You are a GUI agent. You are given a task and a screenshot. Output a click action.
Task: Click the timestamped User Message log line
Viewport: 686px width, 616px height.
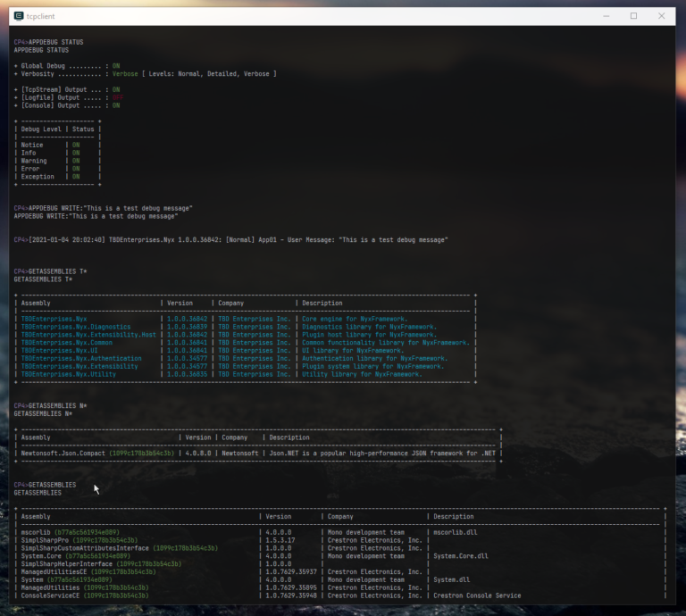[232, 240]
